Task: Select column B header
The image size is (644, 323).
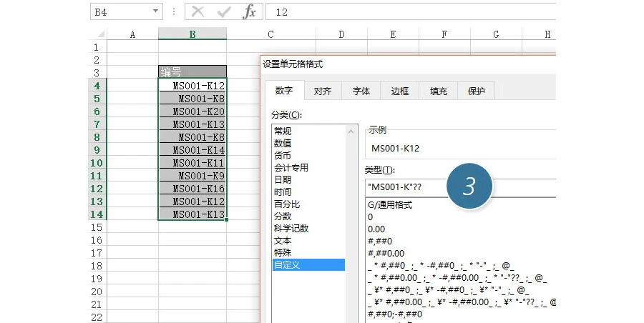Action: pos(192,34)
